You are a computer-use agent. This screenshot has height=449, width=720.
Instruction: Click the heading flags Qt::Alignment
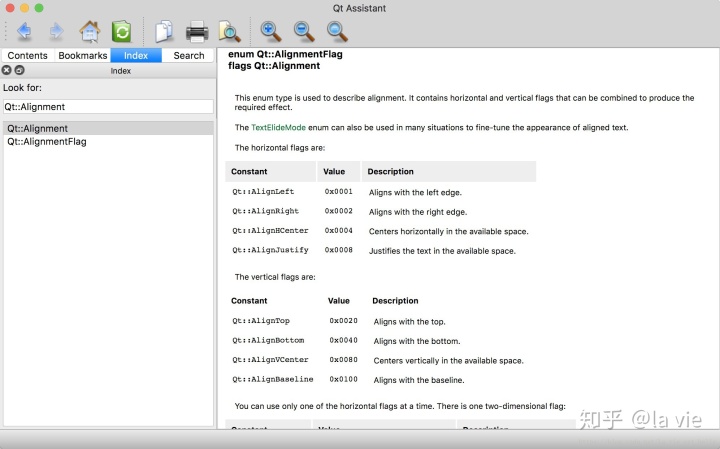coord(274,66)
